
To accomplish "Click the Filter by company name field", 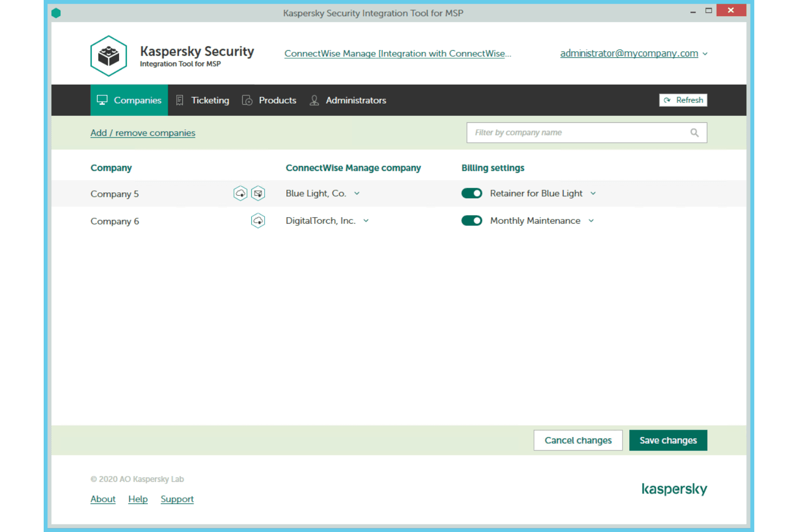I will coord(587,133).
